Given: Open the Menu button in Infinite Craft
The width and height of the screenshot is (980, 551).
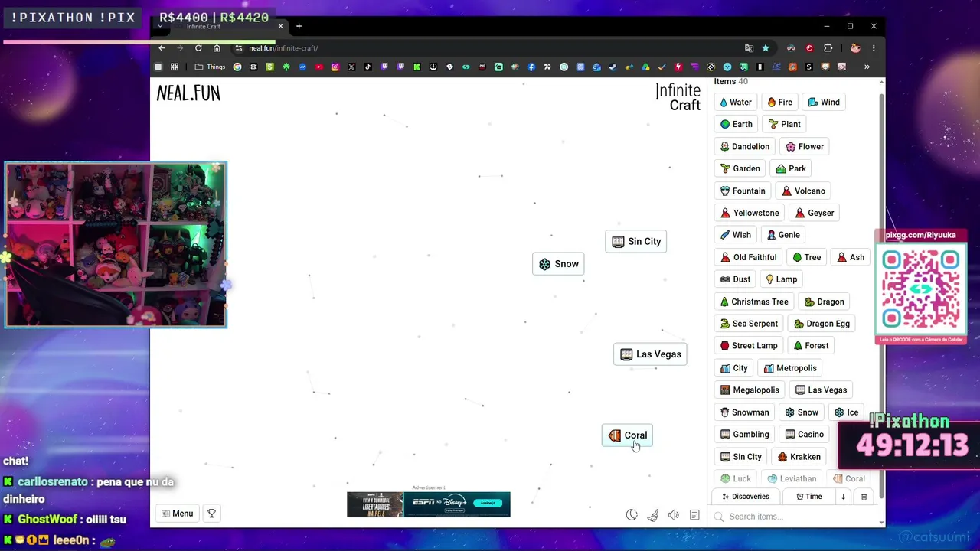Looking at the screenshot, I should coord(177,514).
